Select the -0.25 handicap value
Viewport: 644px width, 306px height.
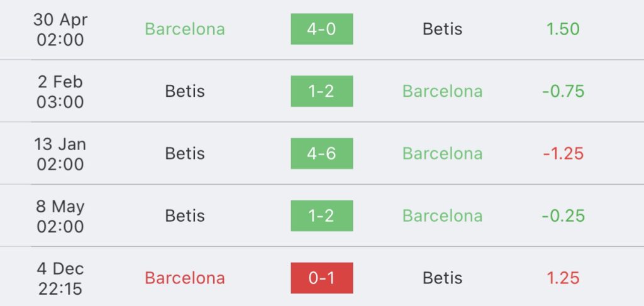[x=563, y=216]
